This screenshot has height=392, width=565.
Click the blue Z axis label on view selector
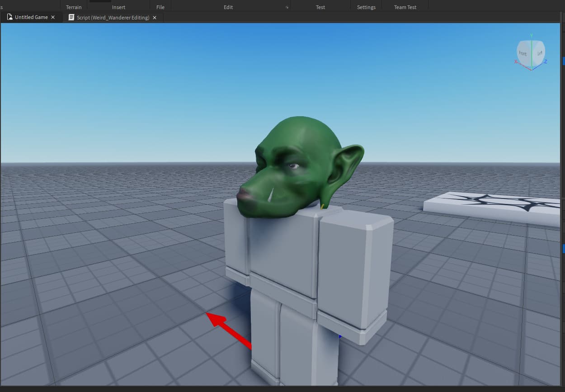pyautogui.click(x=545, y=61)
